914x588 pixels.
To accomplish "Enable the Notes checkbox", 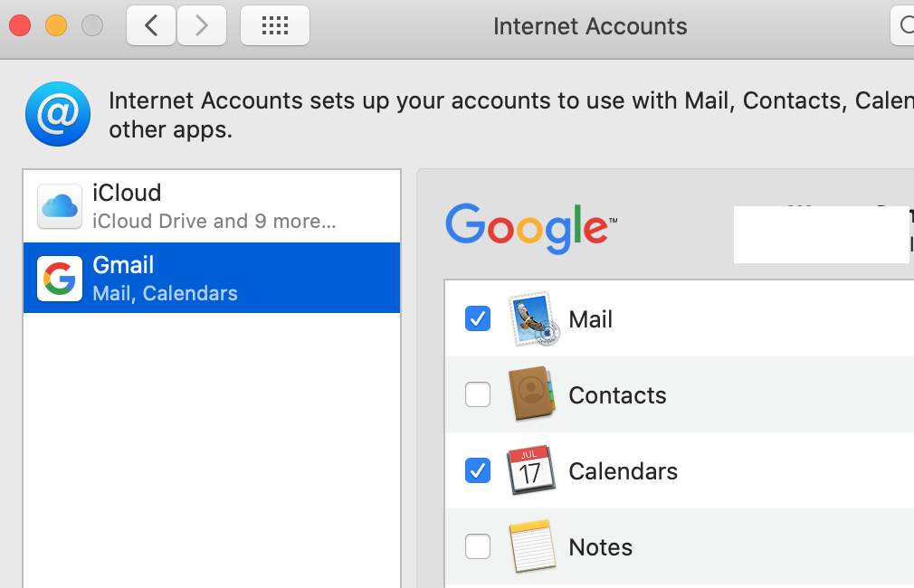I will [478, 546].
